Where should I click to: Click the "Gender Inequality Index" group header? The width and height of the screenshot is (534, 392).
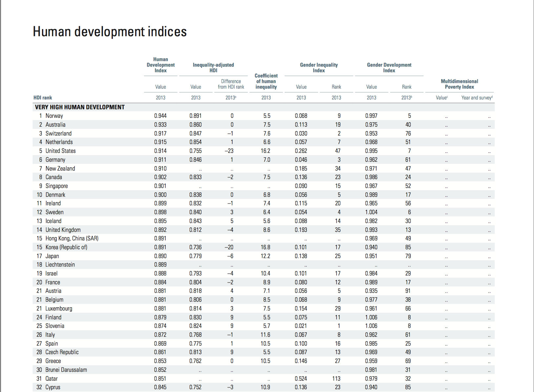[x=319, y=68]
